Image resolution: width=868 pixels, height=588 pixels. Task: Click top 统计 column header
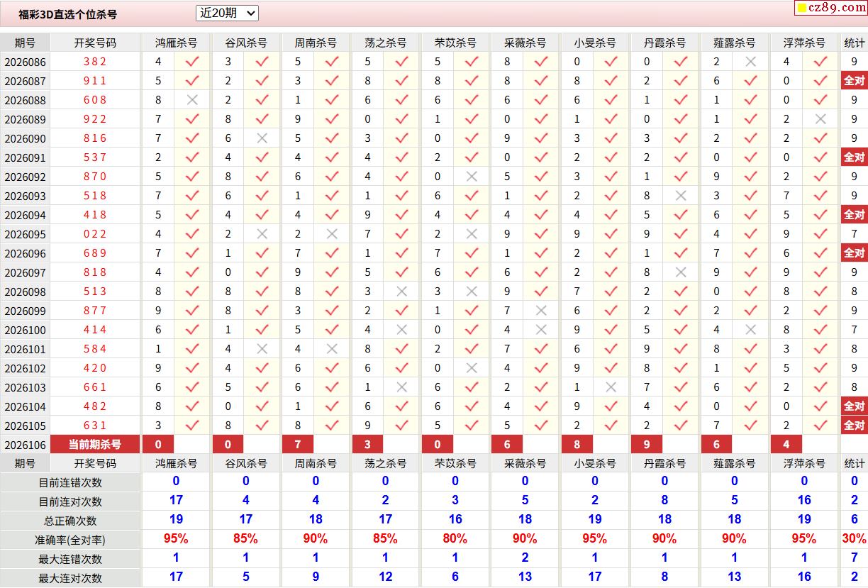point(854,43)
